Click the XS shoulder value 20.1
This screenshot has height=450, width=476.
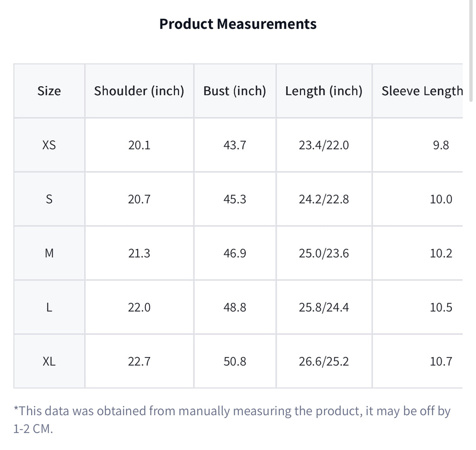pos(139,145)
